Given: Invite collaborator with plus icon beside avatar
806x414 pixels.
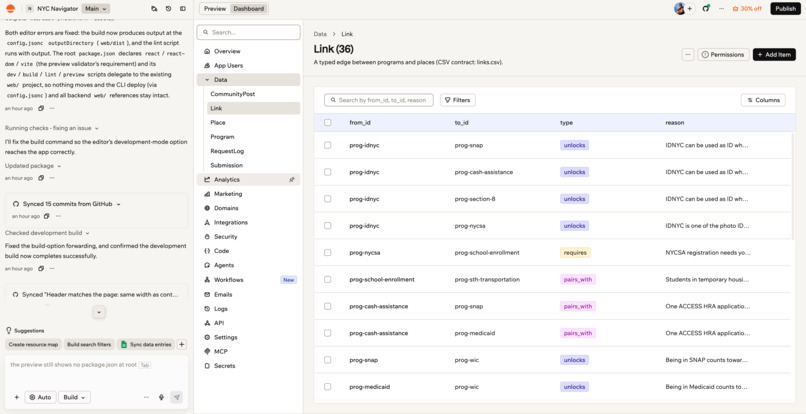Looking at the screenshot, I should [690, 9].
